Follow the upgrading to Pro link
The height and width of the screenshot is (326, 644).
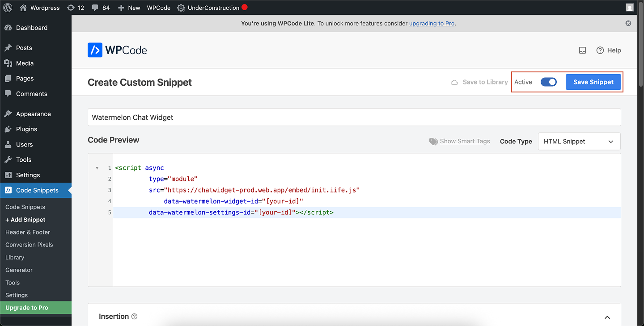coord(431,23)
